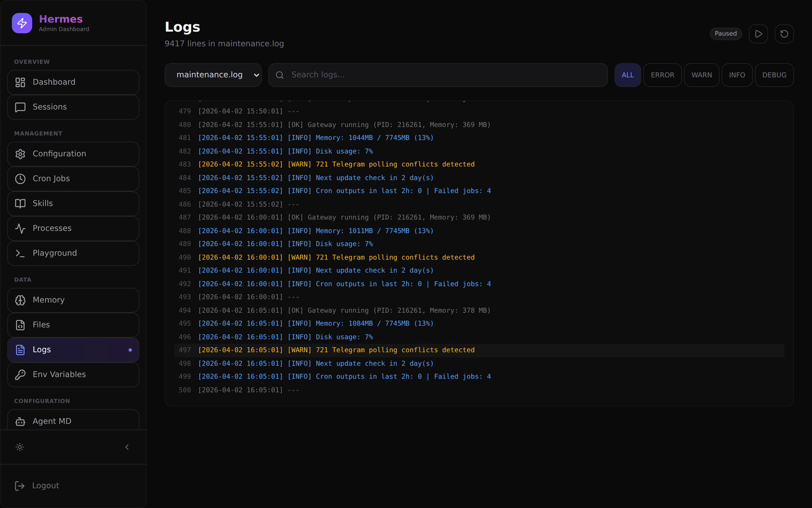Click log line 491 Next update check
812x508 pixels.
pos(479,270)
